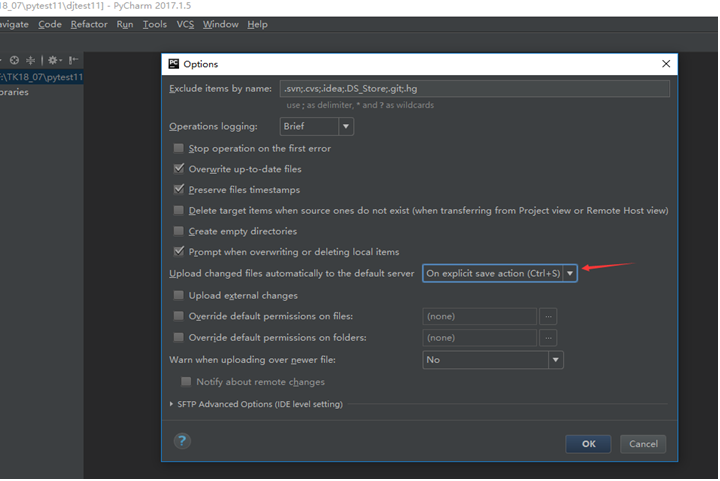Enable Override default permissions on folders
Screen dimensions: 720x481
click(x=178, y=337)
